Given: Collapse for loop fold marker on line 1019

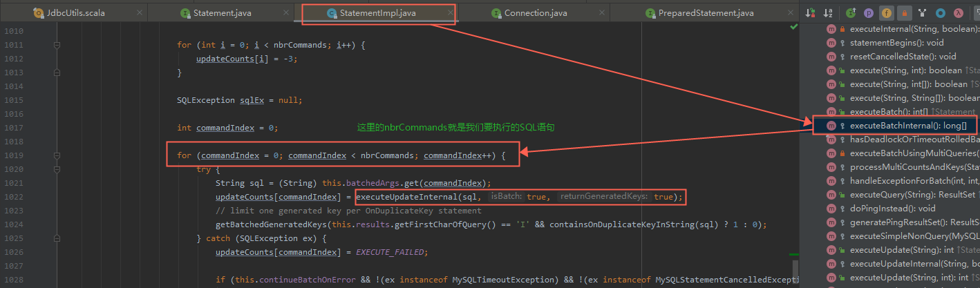Looking at the screenshot, I should (57, 155).
